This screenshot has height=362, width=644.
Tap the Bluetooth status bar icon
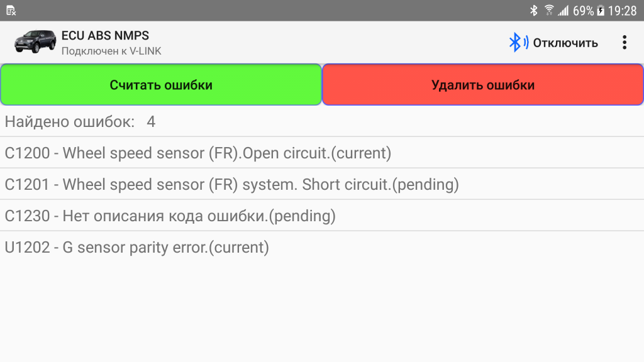click(x=534, y=11)
